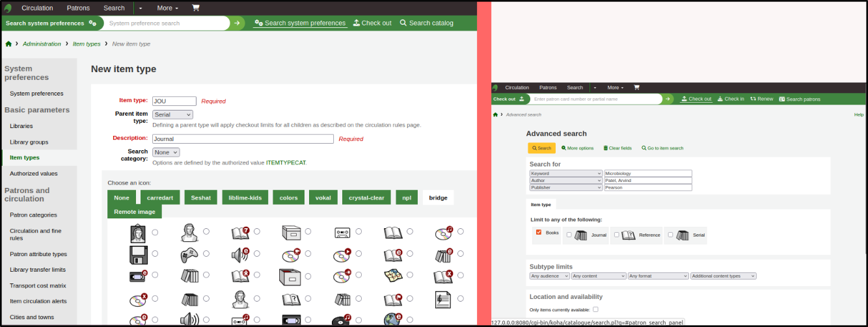Viewport: 868px width, 327px height.
Task: Open Search catalog in left header
Action: click(426, 23)
